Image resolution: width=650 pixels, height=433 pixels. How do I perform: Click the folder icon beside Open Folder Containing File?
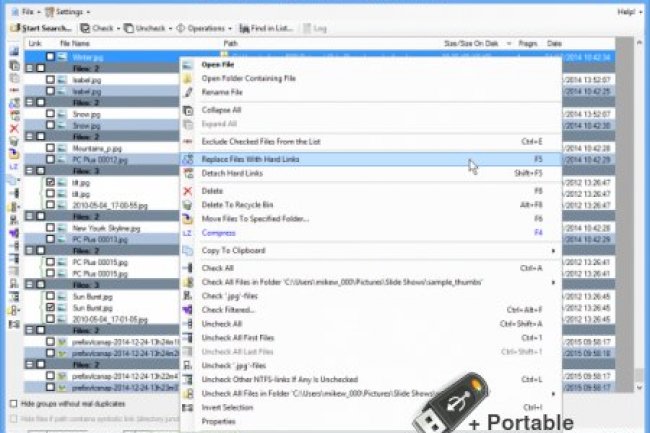point(188,78)
